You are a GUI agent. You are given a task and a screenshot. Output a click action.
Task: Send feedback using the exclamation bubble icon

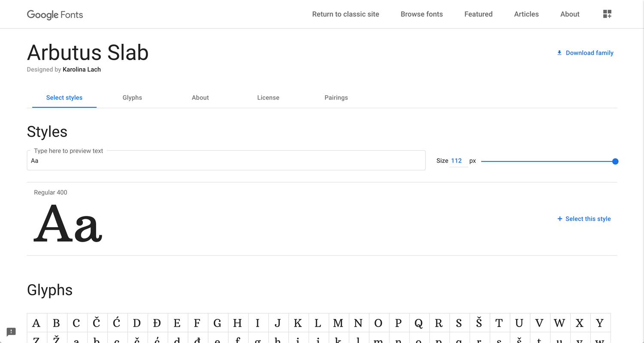tap(11, 332)
